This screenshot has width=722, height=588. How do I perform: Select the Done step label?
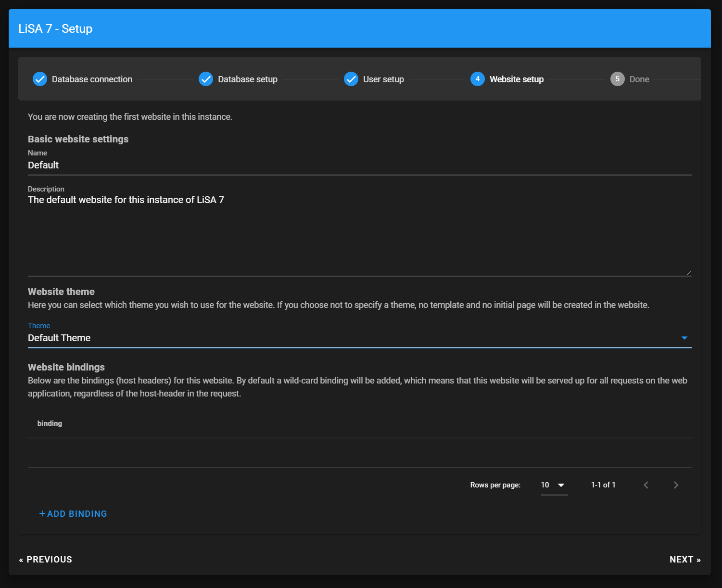(639, 79)
